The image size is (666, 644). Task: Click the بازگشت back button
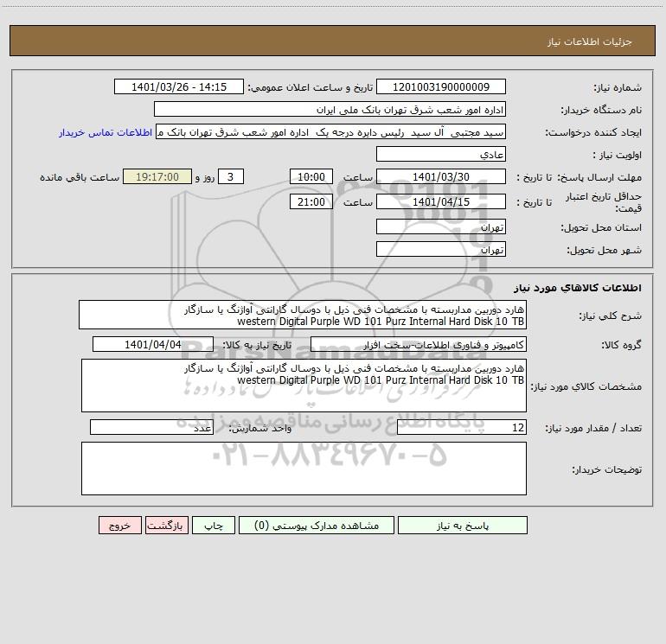pos(166,526)
